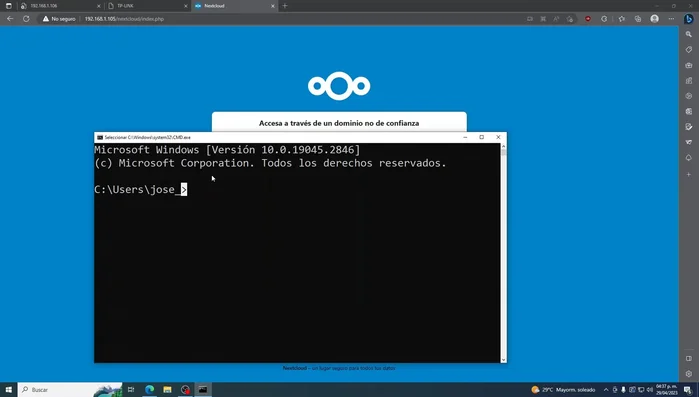
Task: Click the sidebar Search icon
Action: [689, 34]
